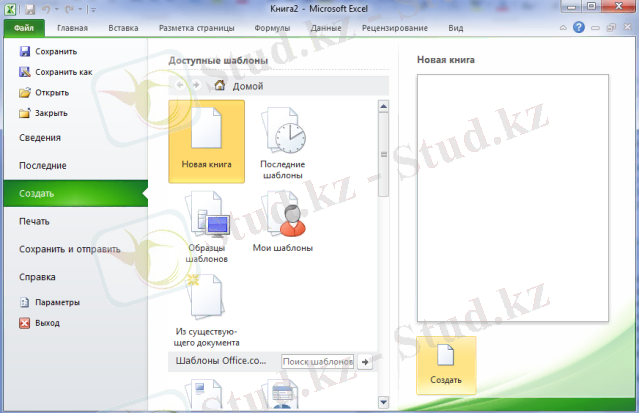This screenshot has height=413, width=639.
Task: Click save icon in Quick Access Toolbar
Action: (x=29, y=9)
